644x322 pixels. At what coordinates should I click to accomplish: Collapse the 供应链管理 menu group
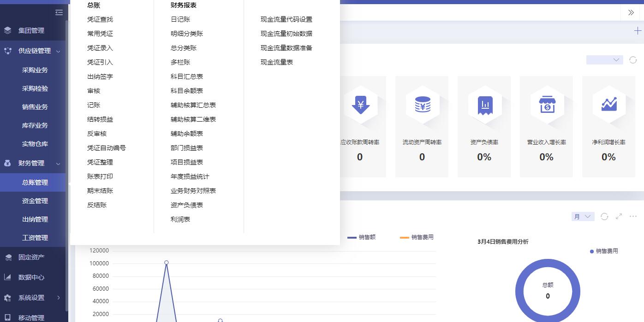[58, 51]
